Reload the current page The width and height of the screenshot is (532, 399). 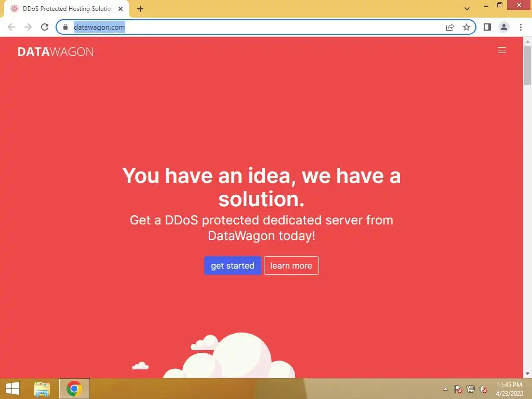45,27
